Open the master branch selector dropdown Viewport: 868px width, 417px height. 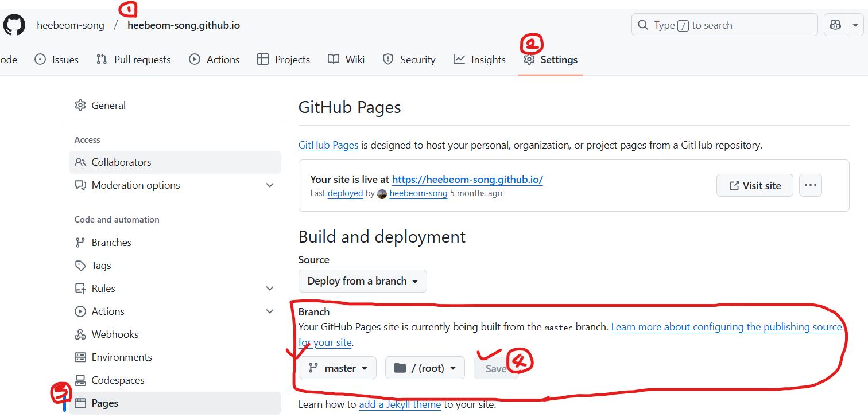(338, 368)
